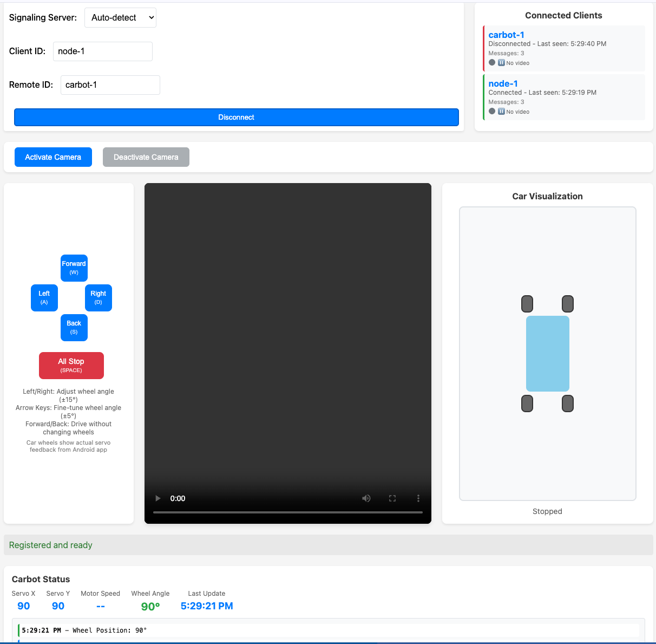Toggle fullscreen on the video player
656x644 pixels.
pos(392,498)
